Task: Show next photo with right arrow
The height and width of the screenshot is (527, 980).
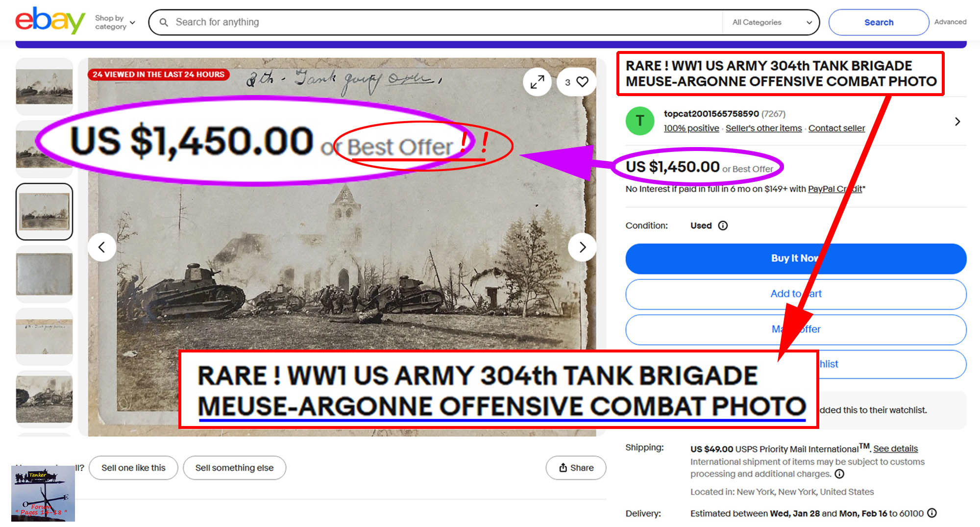Action: [582, 247]
